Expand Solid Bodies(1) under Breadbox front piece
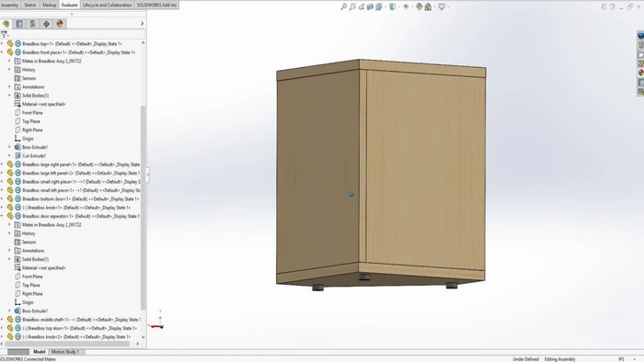 [x=9, y=96]
